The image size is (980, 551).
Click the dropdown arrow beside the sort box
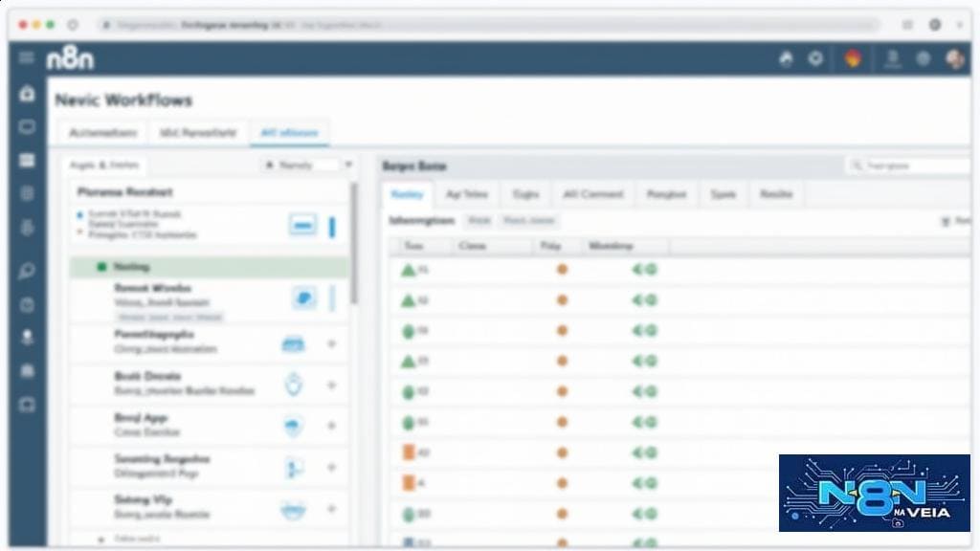pos(348,165)
